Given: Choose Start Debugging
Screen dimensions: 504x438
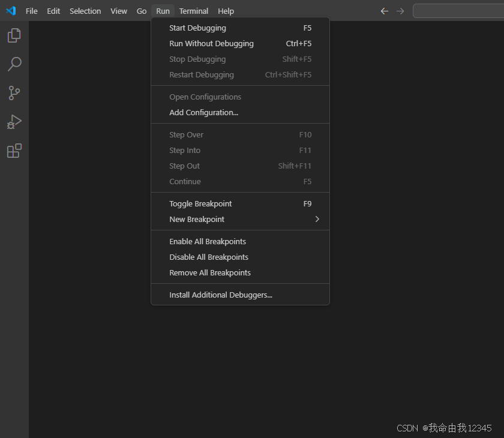Looking at the screenshot, I should click(x=240, y=28).
